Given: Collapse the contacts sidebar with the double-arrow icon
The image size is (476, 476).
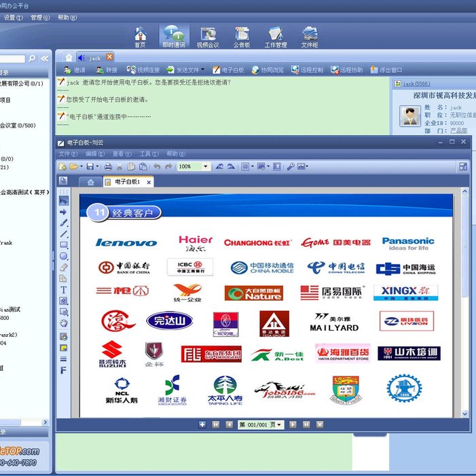Looking at the screenshot, I should [45, 58].
